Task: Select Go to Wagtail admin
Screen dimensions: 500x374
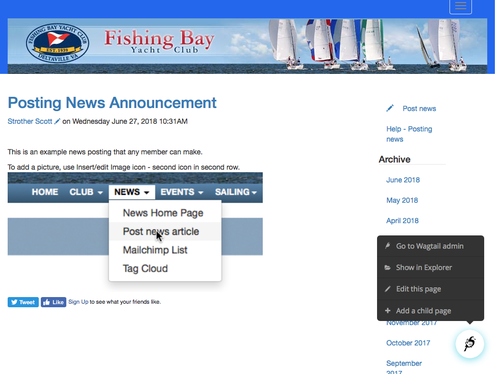Action: 430,246
